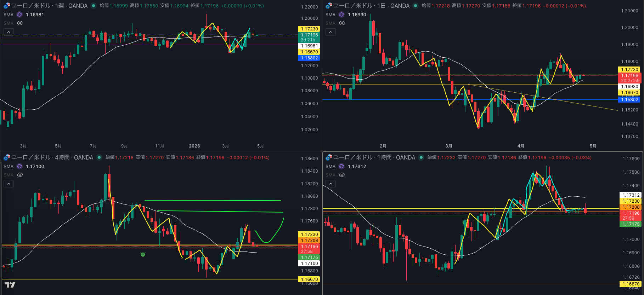Click the yellow 1.16670 price label in the 1時間 chart
Viewport: 644px width, 295px height.
[x=631, y=284]
